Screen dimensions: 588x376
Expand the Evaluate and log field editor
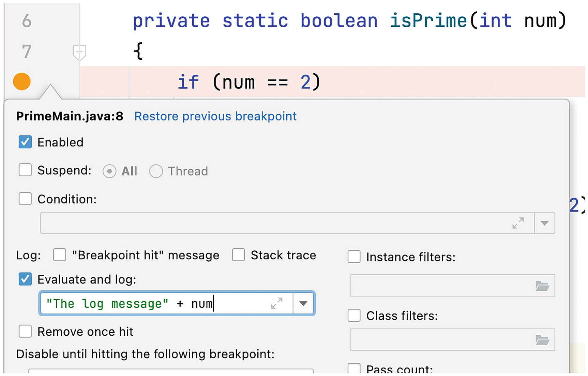pyautogui.click(x=277, y=303)
